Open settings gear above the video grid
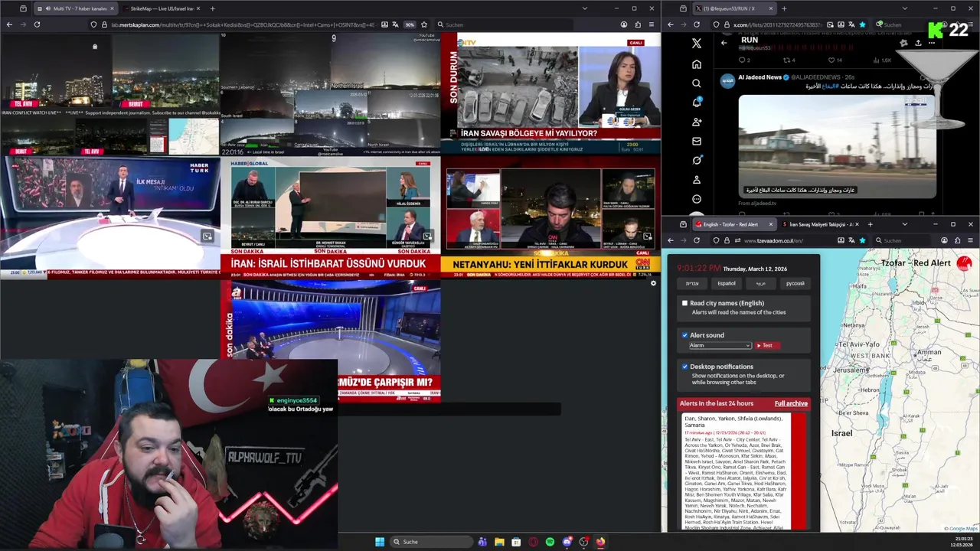This screenshot has height=551, width=980. [x=653, y=284]
